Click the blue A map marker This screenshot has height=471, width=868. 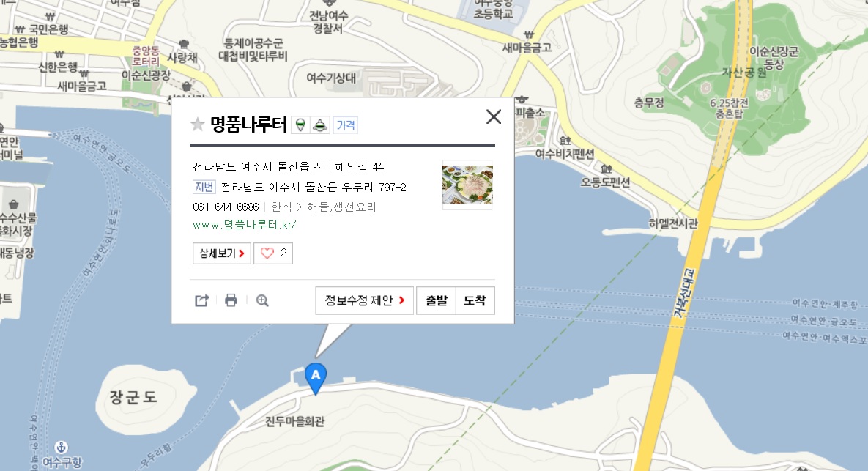click(316, 378)
